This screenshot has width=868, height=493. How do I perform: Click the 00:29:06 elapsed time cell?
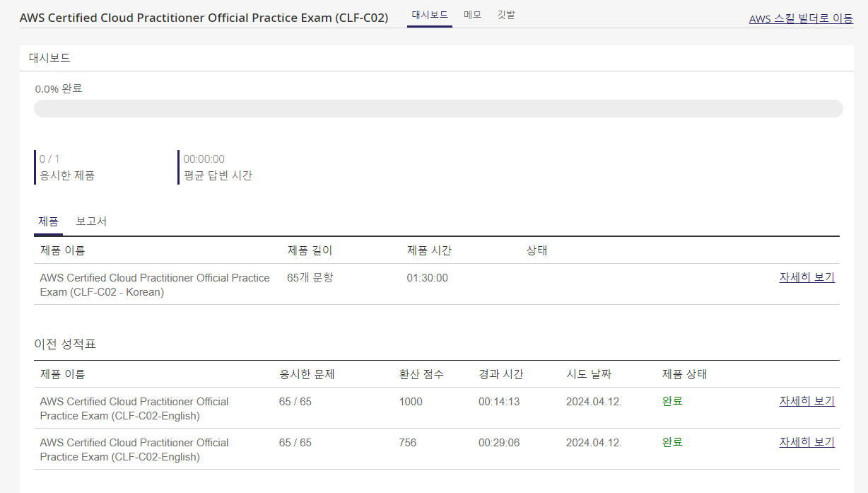[499, 443]
